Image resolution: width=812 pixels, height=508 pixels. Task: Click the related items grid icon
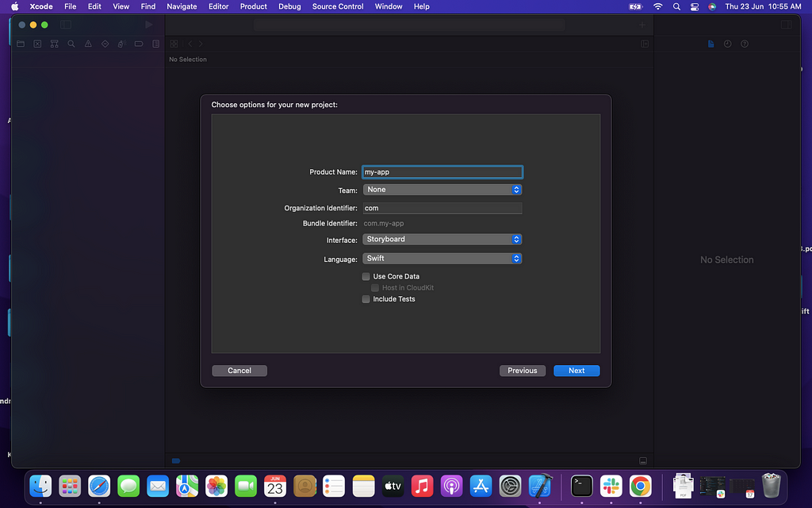tap(174, 44)
